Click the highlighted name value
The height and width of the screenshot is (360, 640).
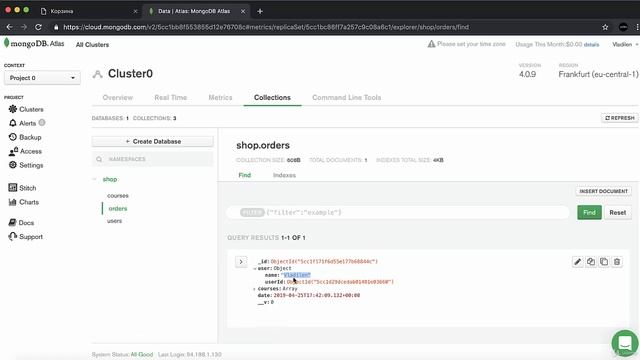click(x=296, y=275)
